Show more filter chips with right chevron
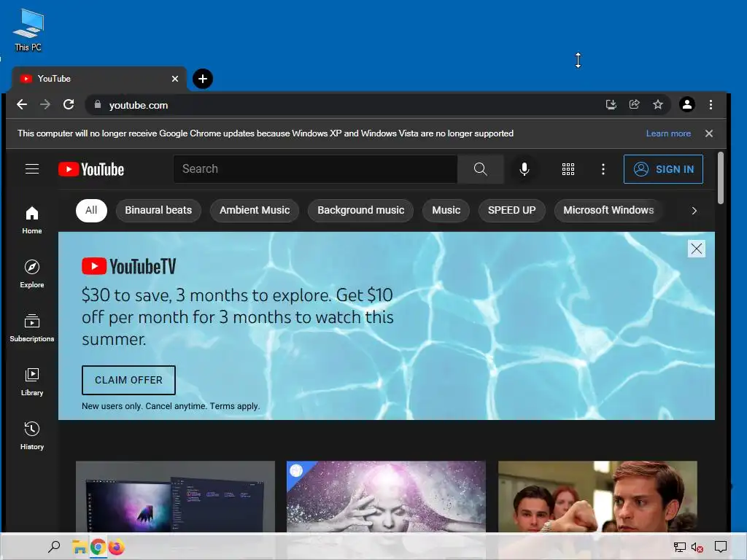The height and width of the screenshot is (560, 747). (x=694, y=211)
